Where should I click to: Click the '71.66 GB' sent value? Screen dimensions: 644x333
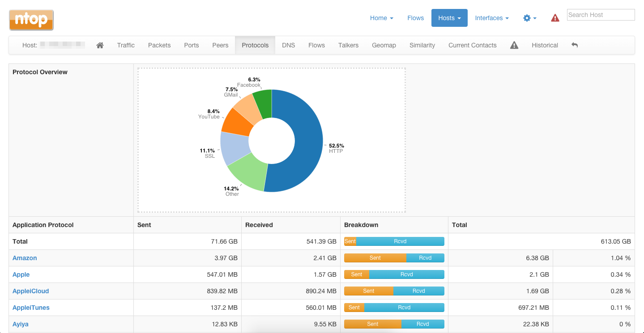coord(224,241)
